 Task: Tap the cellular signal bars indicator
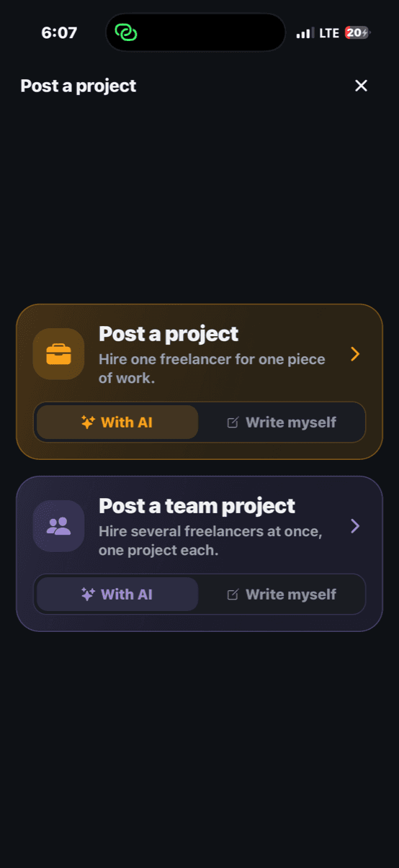click(x=305, y=33)
